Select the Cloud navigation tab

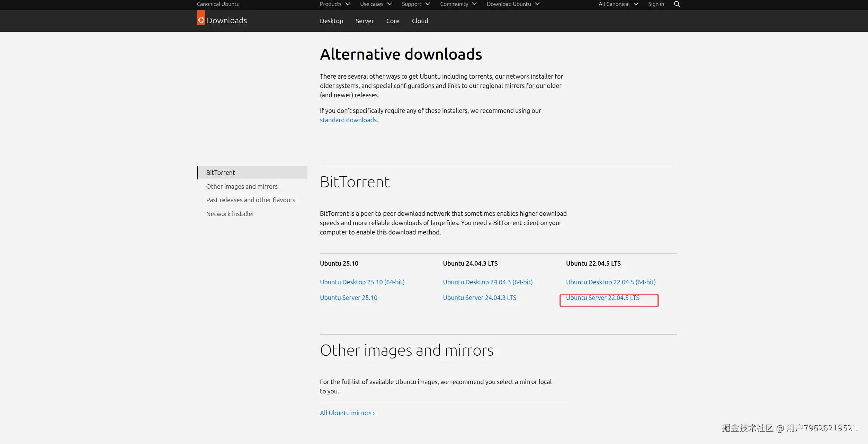420,21
